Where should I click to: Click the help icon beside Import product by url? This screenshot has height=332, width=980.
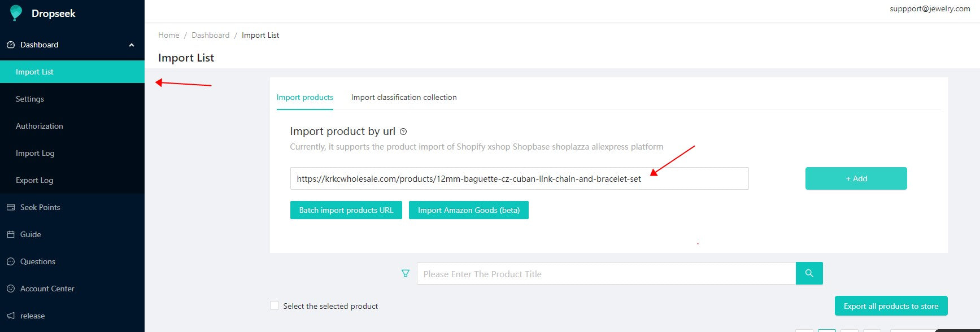point(403,132)
